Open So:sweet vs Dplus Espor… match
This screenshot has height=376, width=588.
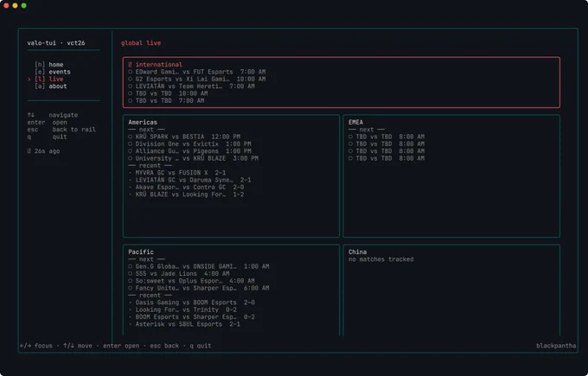(x=191, y=281)
